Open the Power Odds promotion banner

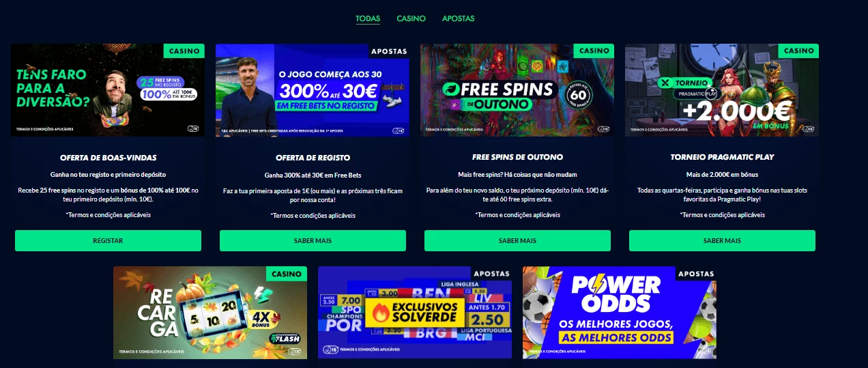click(x=620, y=313)
